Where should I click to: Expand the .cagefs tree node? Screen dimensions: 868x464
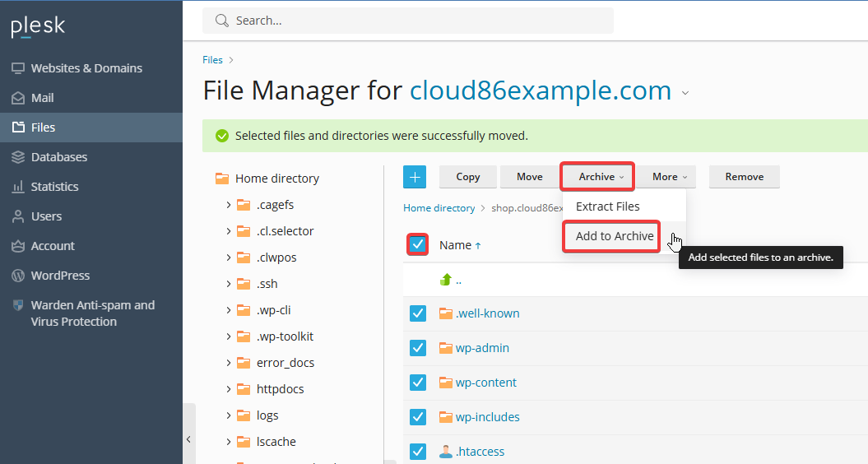point(229,205)
